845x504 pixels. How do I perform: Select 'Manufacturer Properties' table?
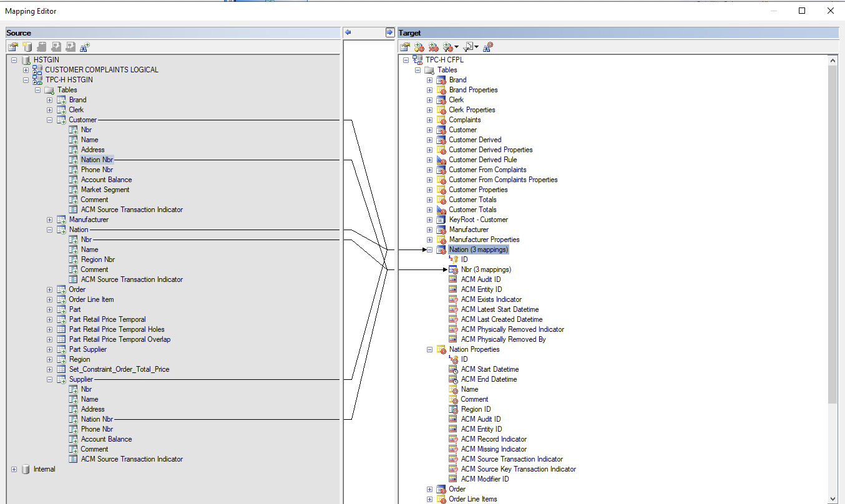[484, 240]
